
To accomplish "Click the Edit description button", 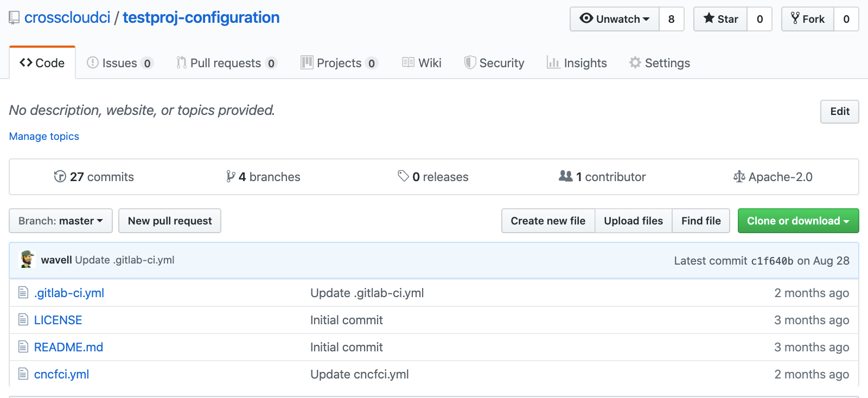I will click(x=840, y=112).
